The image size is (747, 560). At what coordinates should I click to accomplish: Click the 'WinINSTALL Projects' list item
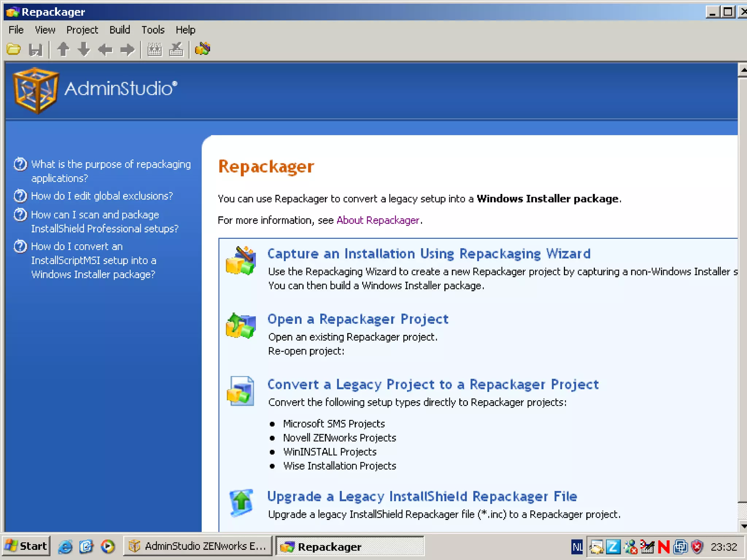tap(330, 452)
